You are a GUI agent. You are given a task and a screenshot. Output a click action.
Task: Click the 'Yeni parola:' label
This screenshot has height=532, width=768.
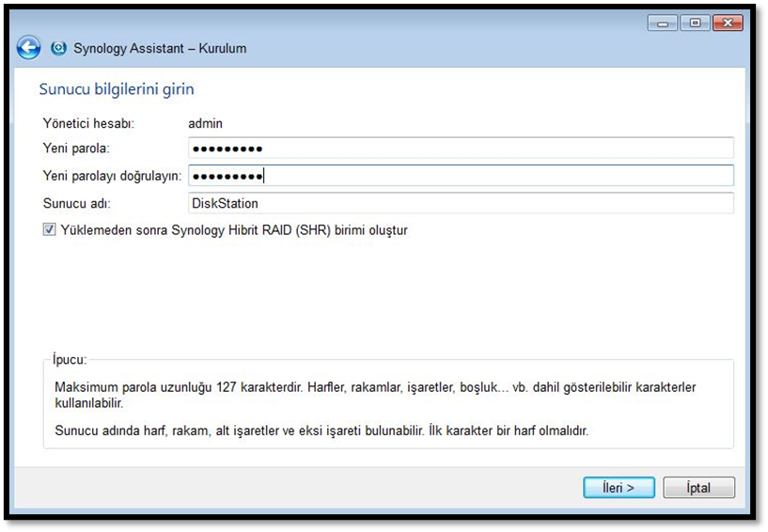[x=77, y=149]
